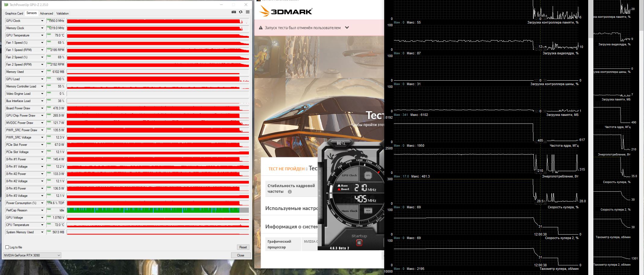
Task: Open the GPU Temperature sensor dropdown
Action: click(42, 35)
